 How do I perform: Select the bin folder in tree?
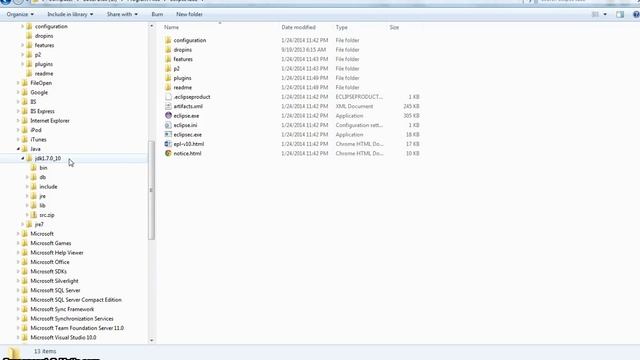tap(43, 168)
